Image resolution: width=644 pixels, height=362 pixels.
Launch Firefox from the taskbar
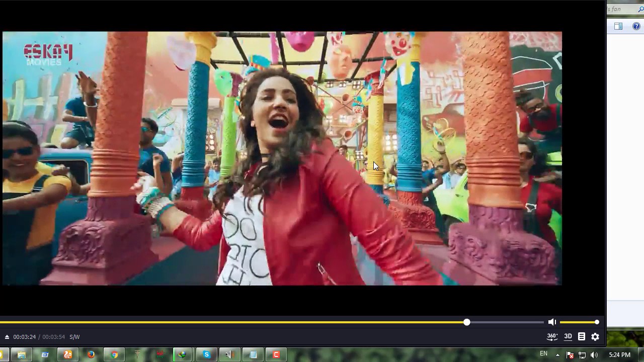(91, 354)
